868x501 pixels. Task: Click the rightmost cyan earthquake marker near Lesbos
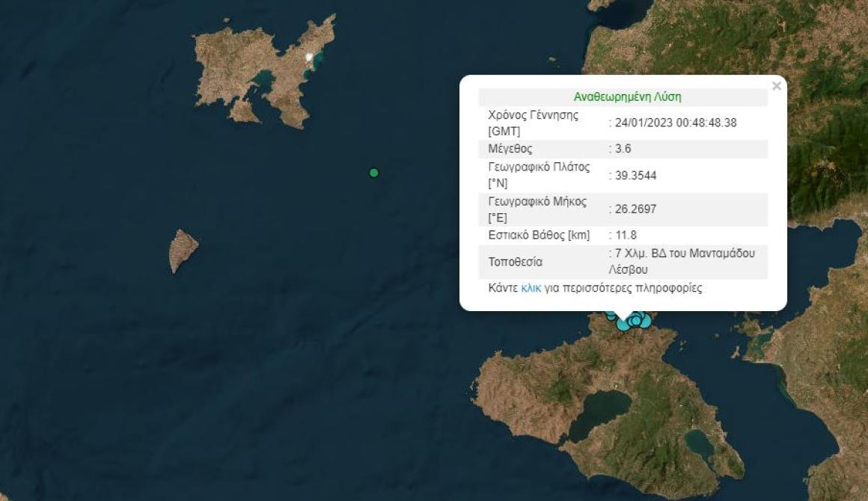(646, 322)
